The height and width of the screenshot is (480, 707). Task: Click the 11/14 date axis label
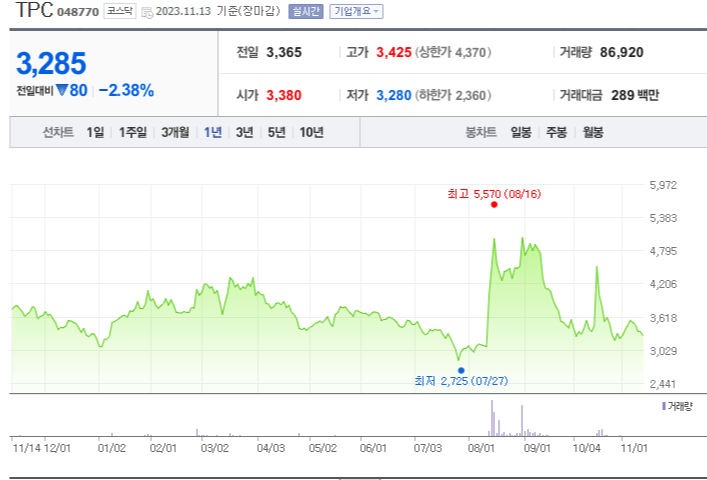(25, 448)
